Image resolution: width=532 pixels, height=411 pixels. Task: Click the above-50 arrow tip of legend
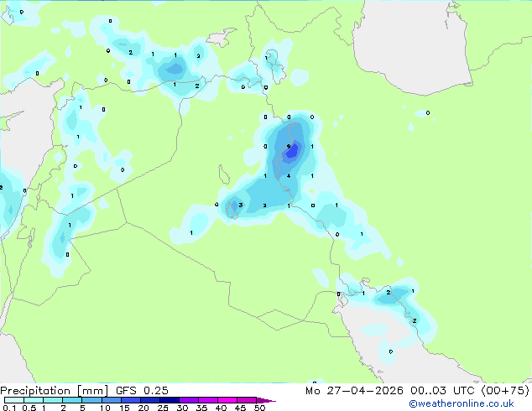click(x=266, y=400)
